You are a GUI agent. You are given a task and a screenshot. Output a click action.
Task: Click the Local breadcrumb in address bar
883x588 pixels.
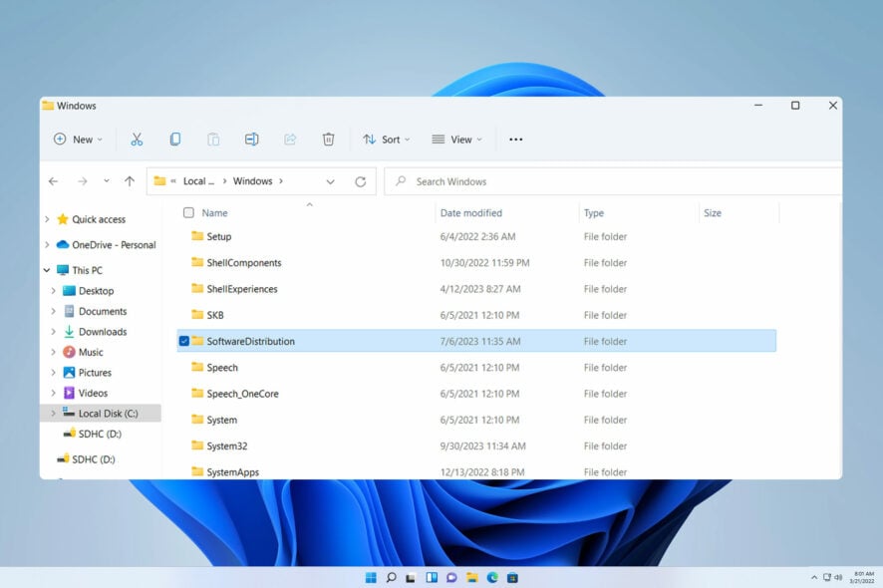pos(198,180)
